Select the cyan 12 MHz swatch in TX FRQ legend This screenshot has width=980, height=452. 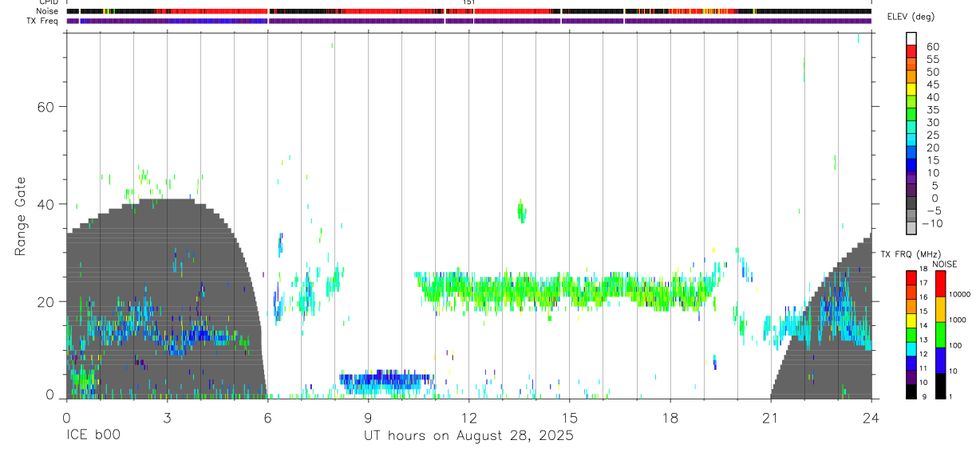[x=911, y=348]
